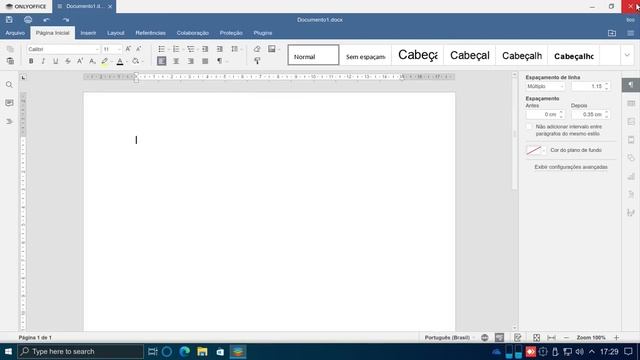Viewport: 640px width, 360px height.
Task: Expand the styles gallery arrow
Action: [x=627, y=55]
